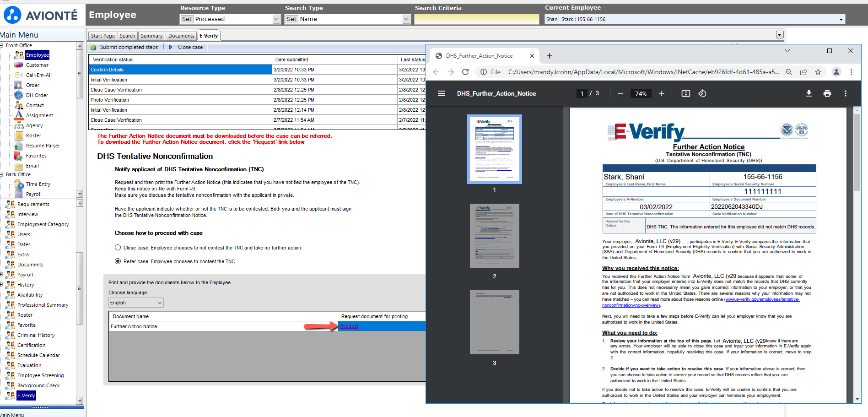This screenshot has width=868, height=417.
Task: Open the Resource Type dropdown
Action: pos(276,19)
